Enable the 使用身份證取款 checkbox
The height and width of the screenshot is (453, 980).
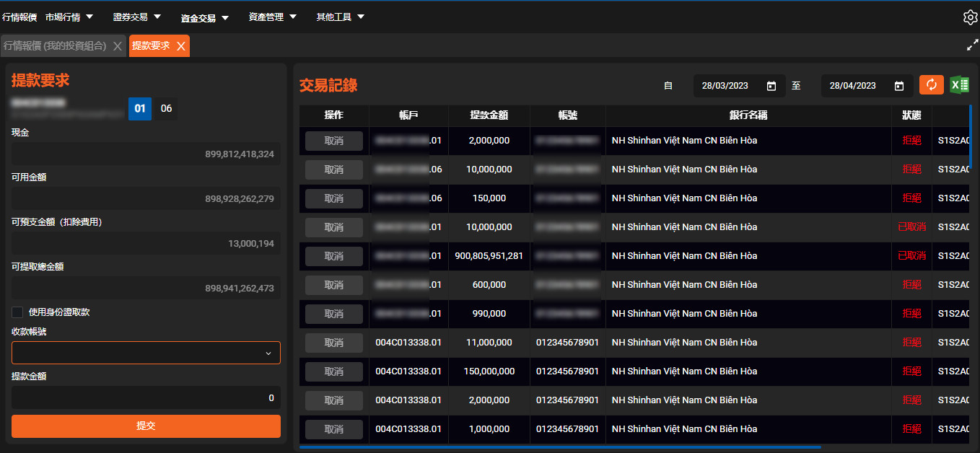pyautogui.click(x=17, y=312)
